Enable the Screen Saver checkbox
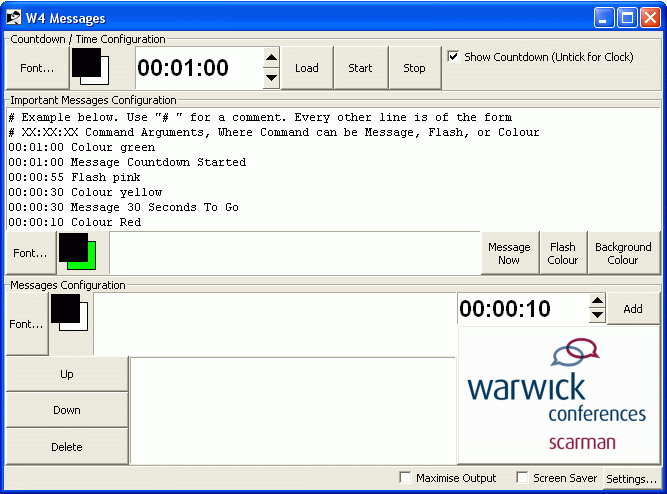This screenshot has height=494, width=667. 522,478
